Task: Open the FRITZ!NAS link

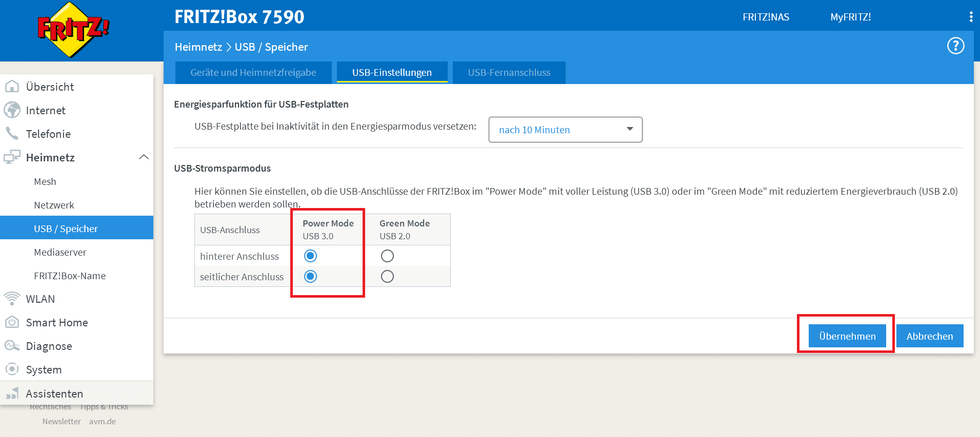Action: 766,17
